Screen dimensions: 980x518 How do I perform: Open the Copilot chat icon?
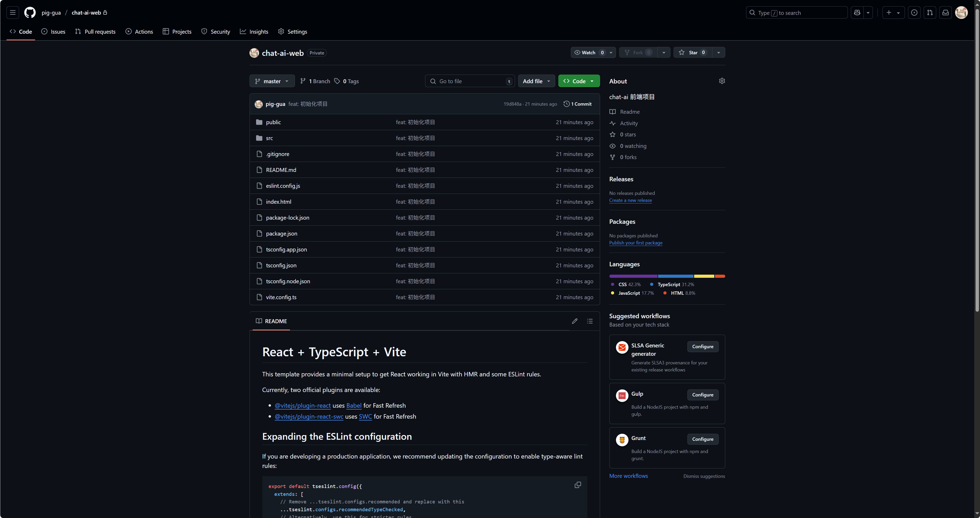pyautogui.click(x=857, y=13)
